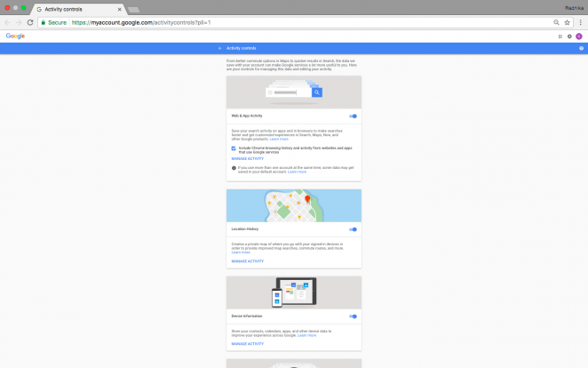Open Learn more under Device Information
Screen dimensions: 588x368
coord(306,335)
